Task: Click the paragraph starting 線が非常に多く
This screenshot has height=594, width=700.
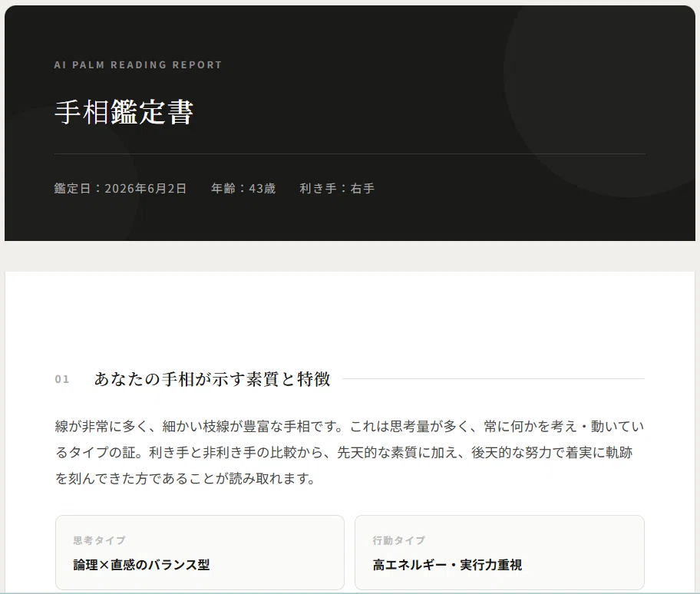Action: [x=349, y=453]
